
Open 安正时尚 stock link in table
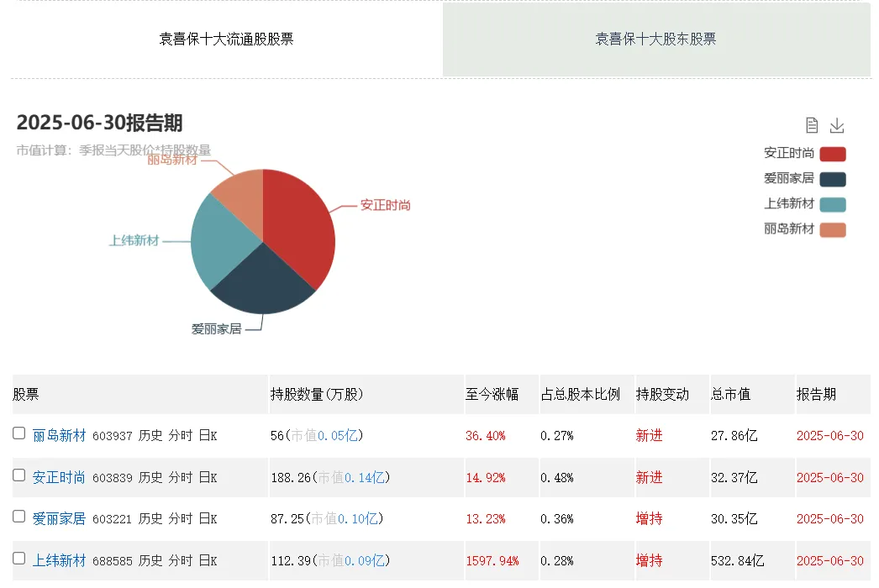pos(59,478)
